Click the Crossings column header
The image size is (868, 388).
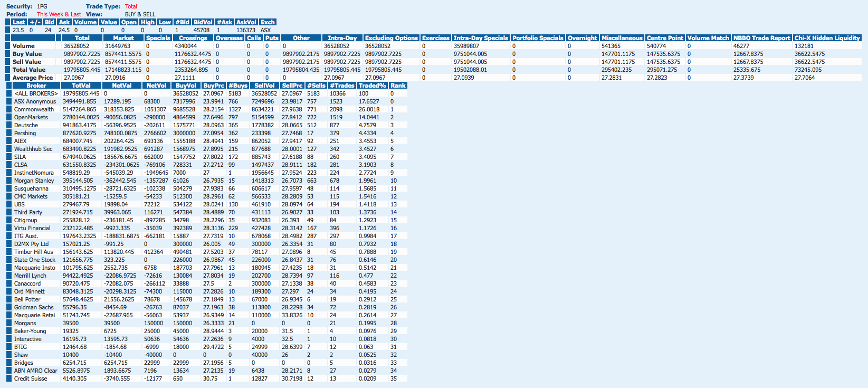[193, 38]
